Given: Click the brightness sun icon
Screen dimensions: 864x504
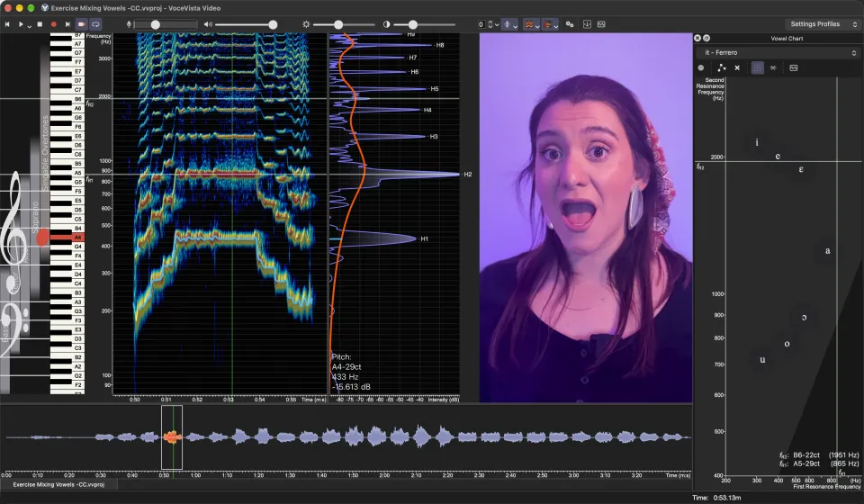Looking at the screenshot, I should click(306, 24).
